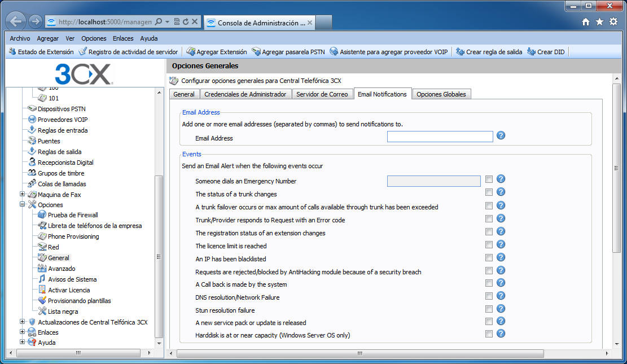Image resolution: width=627 pixels, height=364 pixels.
Task: Check An IP has been blacklisted checkbox
Action: (x=489, y=257)
